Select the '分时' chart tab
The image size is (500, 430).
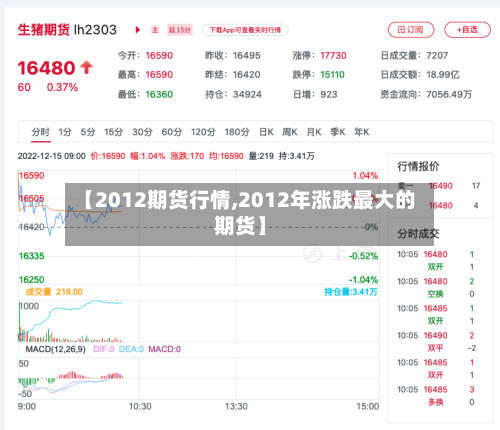click(x=41, y=132)
